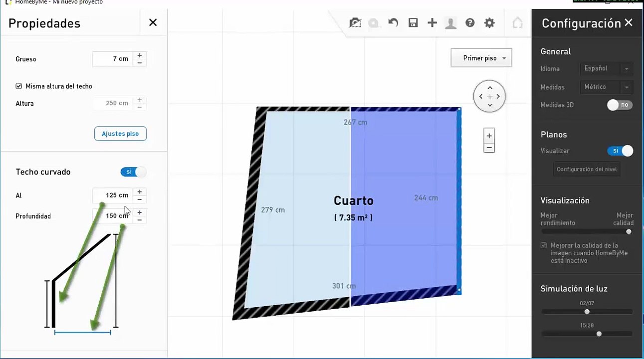Click the plus add icon in toolbar
Viewport: 644px width, 359px height.
click(x=432, y=23)
